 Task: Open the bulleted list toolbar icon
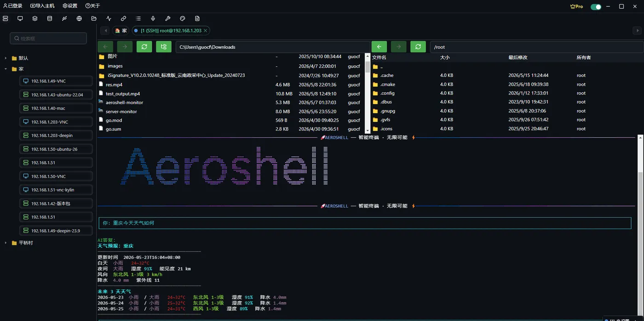click(x=138, y=18)
